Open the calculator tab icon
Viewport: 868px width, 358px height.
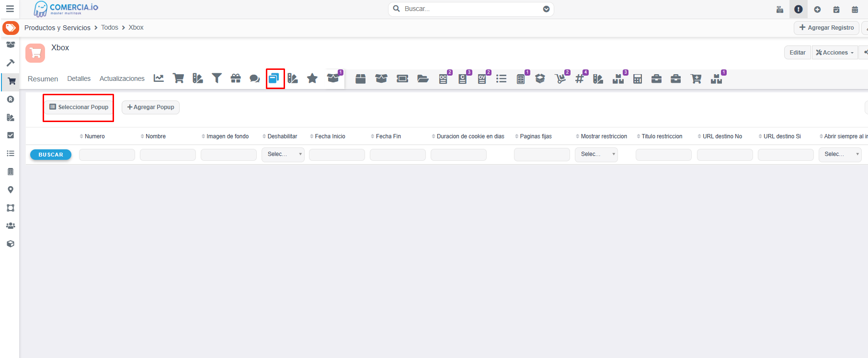pyautogui.click(x=638, y=79)
